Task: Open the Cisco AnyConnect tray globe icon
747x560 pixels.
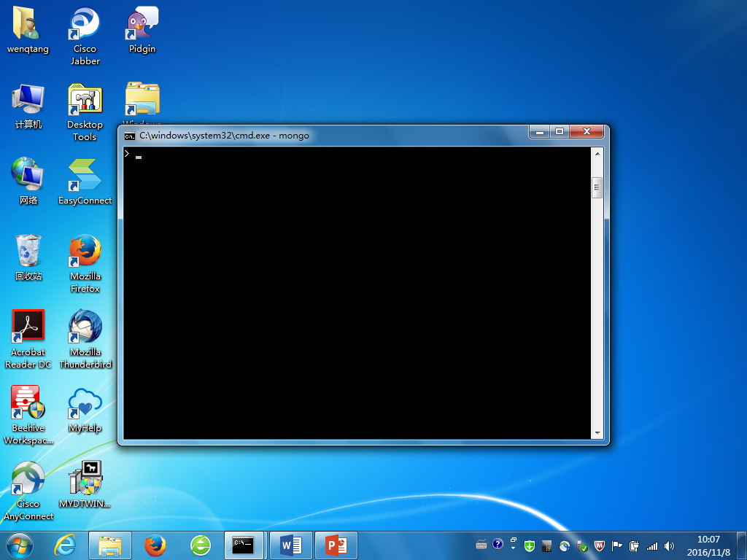Action: coord(565,546)
